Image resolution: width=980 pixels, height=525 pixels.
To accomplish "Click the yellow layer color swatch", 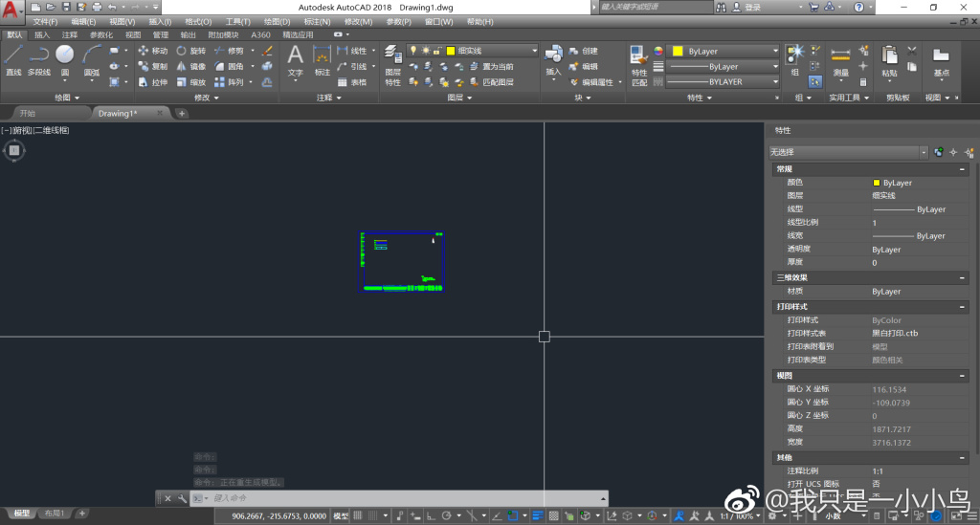I will (x=450, y=51).
